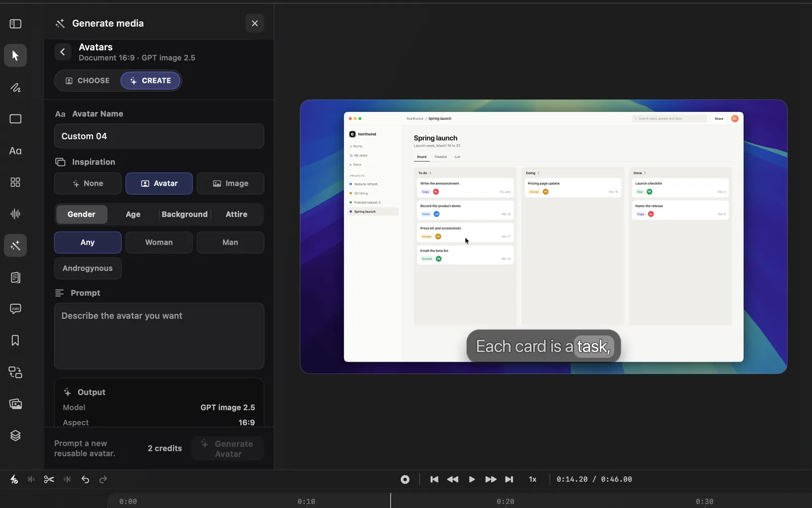Open the bookmark markers panel

15,340
